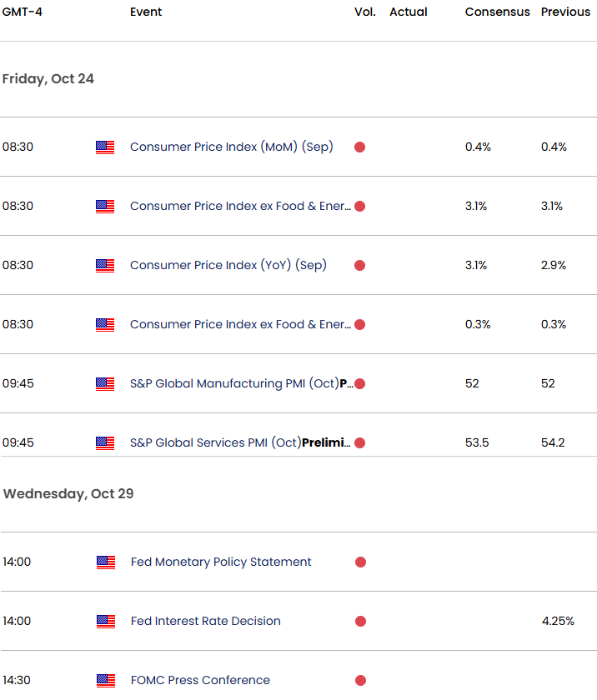
Task: Open the Consumer Price Index (MoM) (Sep) event
Action: (231, 147)
